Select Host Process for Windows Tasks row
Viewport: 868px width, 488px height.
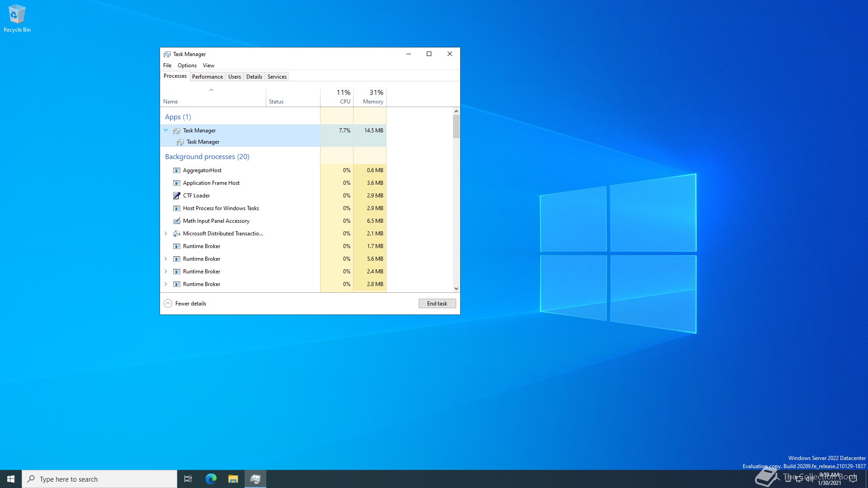pyautogui.click(x=273, y=208)
